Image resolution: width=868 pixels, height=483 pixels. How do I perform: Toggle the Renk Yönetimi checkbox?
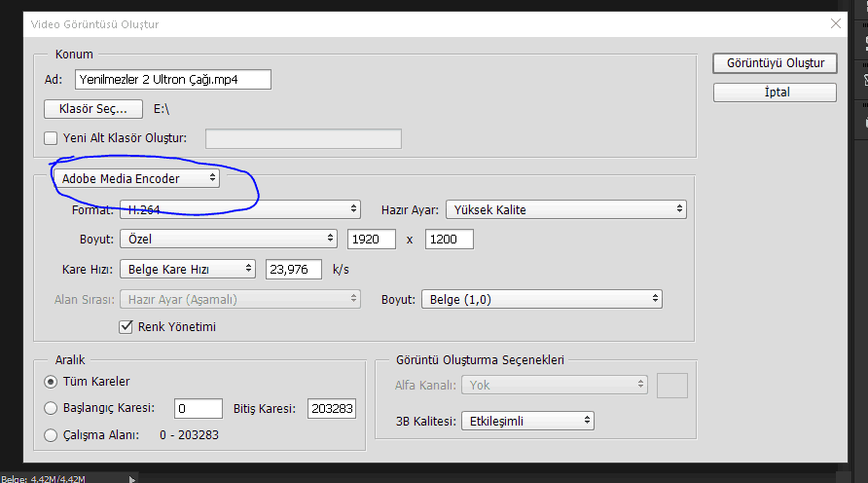127,327
